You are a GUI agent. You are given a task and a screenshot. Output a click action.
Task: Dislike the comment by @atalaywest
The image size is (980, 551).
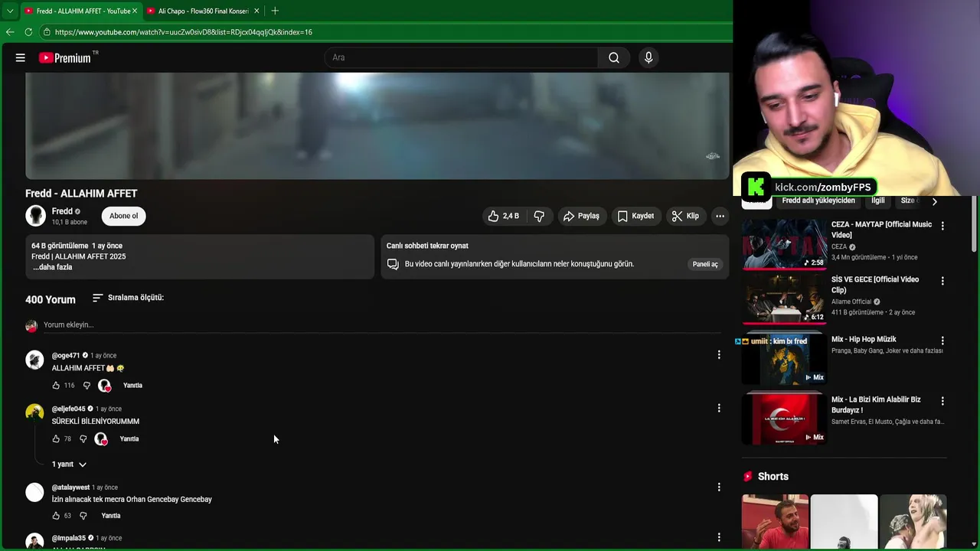click(83, 516)
